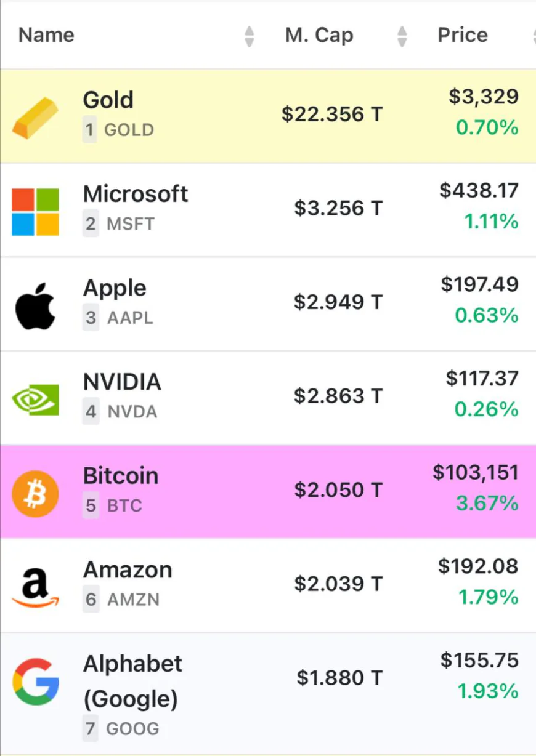
Task: Click Bitcoin's $103,151 price
Action: [475, 473]
